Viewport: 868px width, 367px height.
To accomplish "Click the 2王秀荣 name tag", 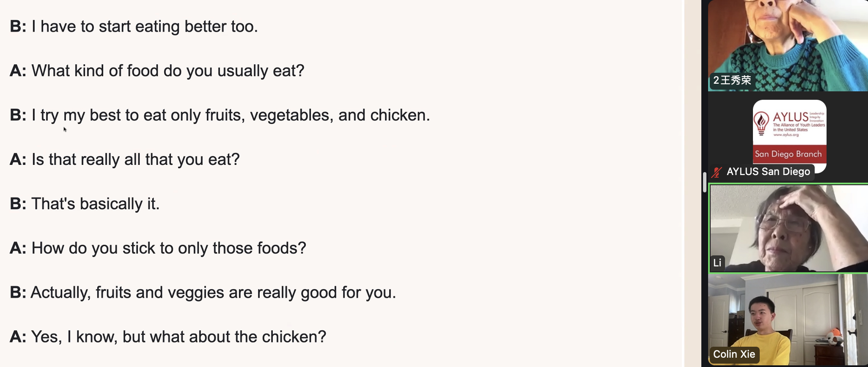I will pos(732,80).
